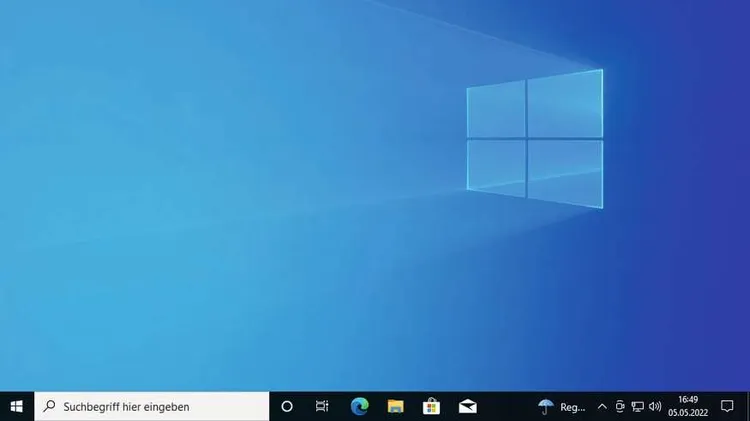Launch Microsoft Edge from the taskbar
The width and height of the screenshot is (750, 421).
click(x=359, y=406)
